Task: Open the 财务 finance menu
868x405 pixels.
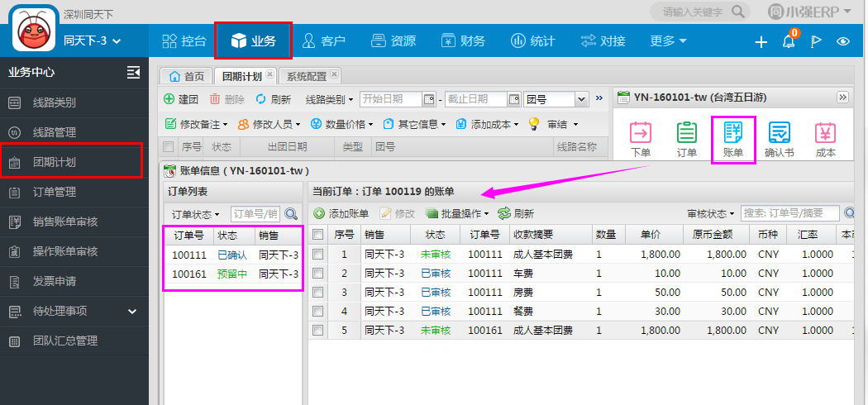Action: tap(463, 41)
